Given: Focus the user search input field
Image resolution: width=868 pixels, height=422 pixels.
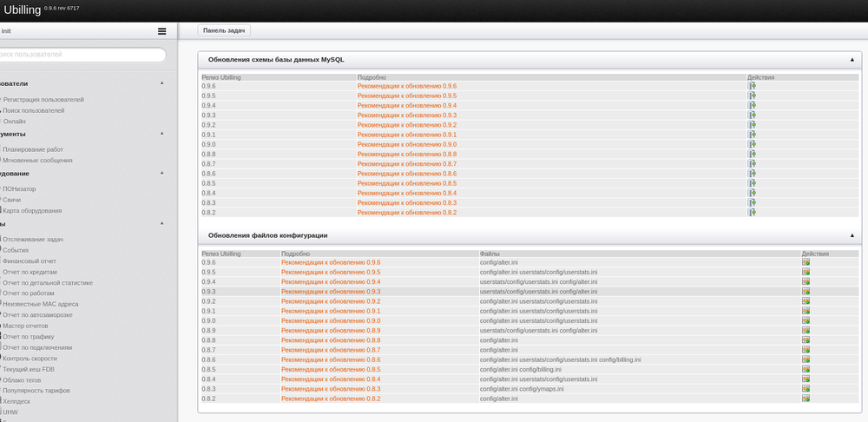Looking at the screenshot, I should [82, 55].
